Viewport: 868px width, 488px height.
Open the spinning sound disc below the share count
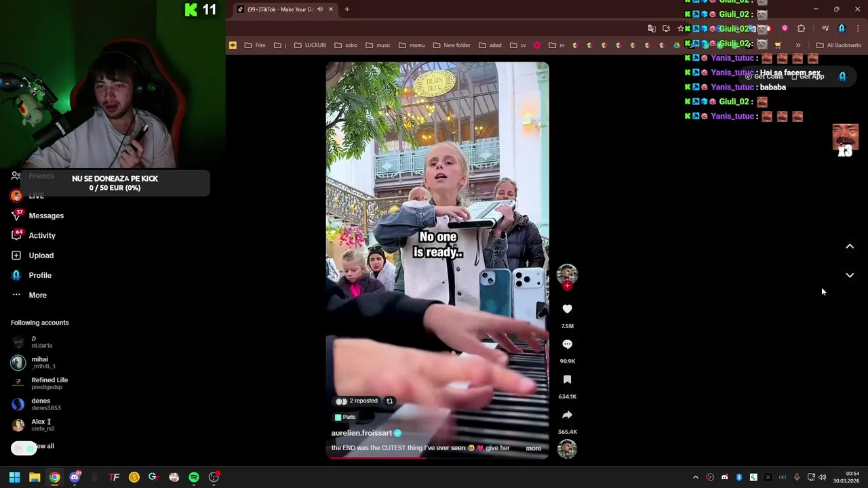coord(567,449)
